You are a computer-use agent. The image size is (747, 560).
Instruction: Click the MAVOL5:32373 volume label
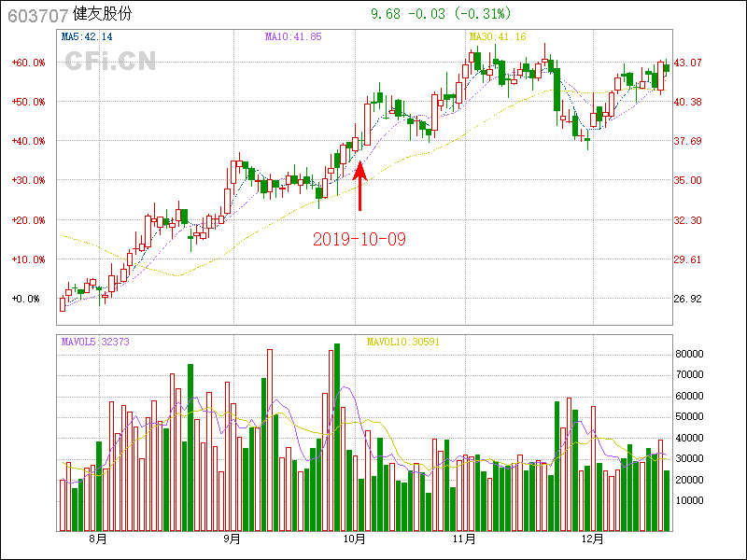(x=95, y=343)
